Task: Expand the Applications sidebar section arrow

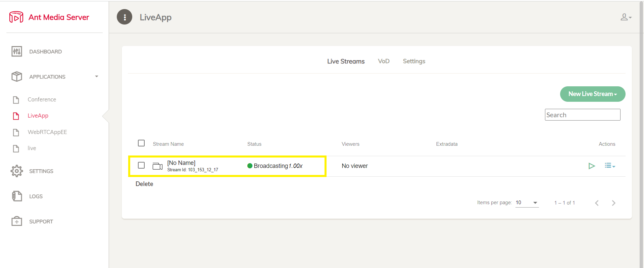Action: (97, 77)
